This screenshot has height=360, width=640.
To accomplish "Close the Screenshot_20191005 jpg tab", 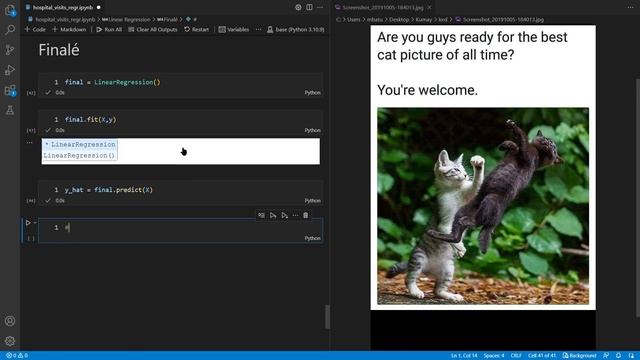I will click(x=429, y=7).
